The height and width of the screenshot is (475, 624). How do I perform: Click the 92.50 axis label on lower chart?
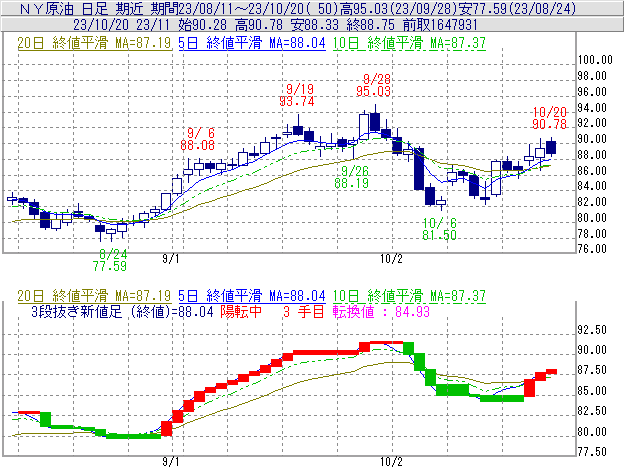[592, 330]
